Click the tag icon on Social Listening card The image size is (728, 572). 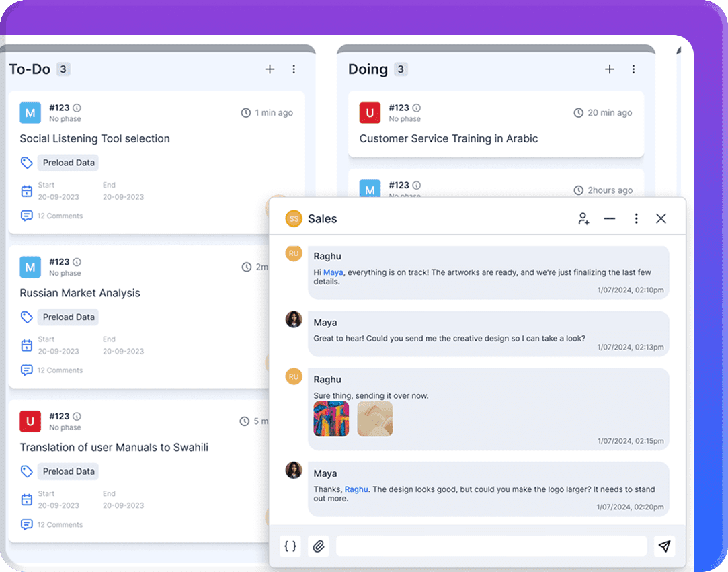point(26,163)
